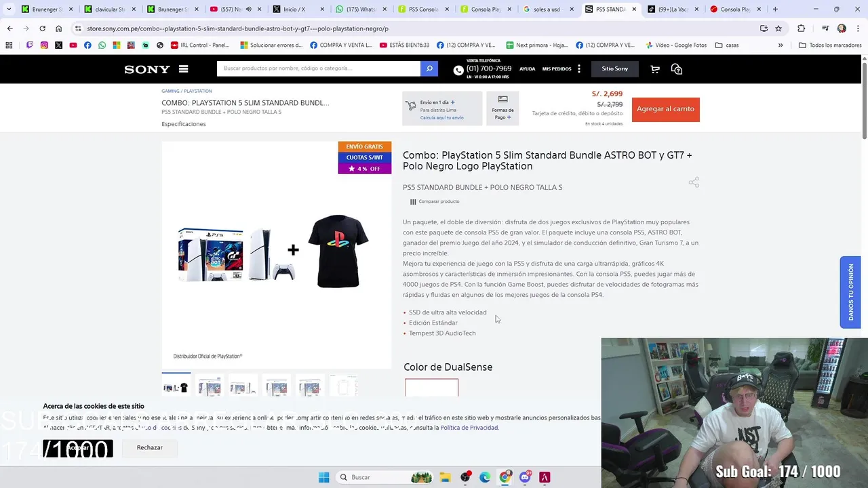Open the Windows Start button
This screenshot has height=488, width=868.
(323, 477)
